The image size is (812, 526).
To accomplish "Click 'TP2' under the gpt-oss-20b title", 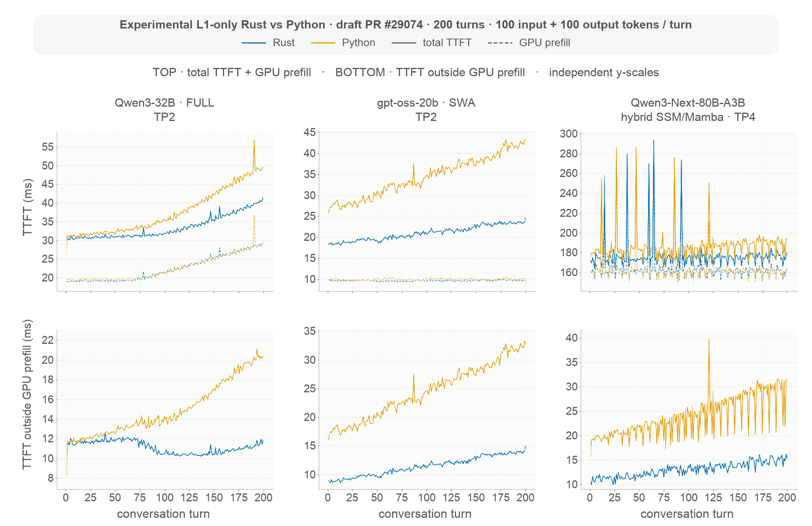I will click(x=426, y=117).
